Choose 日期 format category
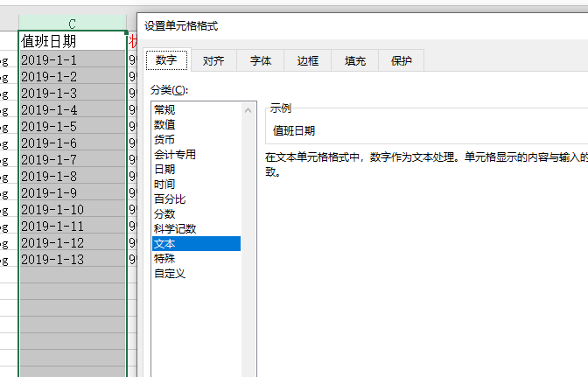588x377 pixels. point(164,170)
